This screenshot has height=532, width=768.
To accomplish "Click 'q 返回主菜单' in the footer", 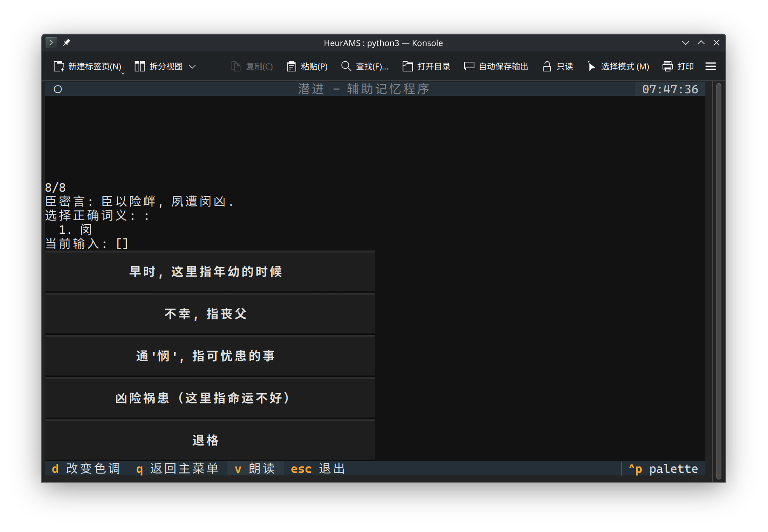I will (177, 469).
